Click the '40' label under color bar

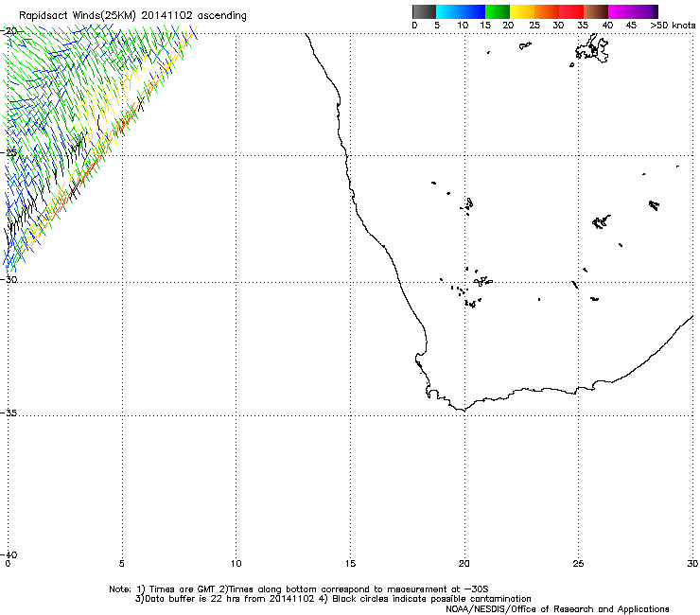click(607, 26)
